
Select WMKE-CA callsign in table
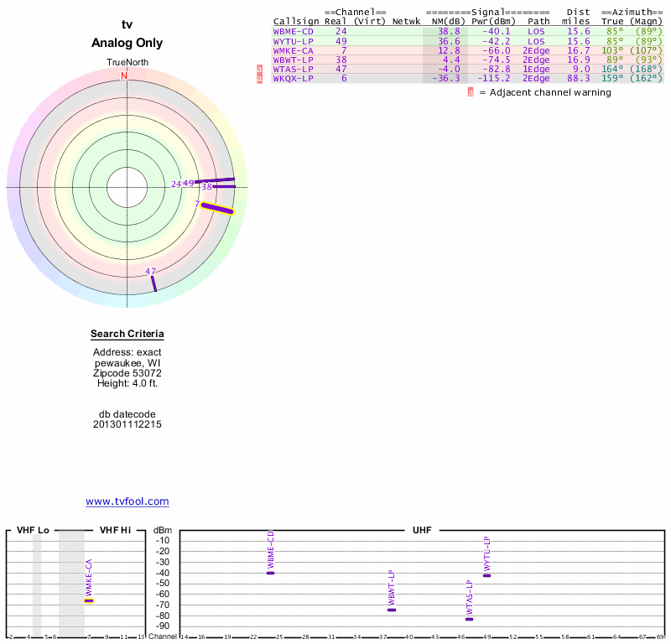[x=293, y=51]
